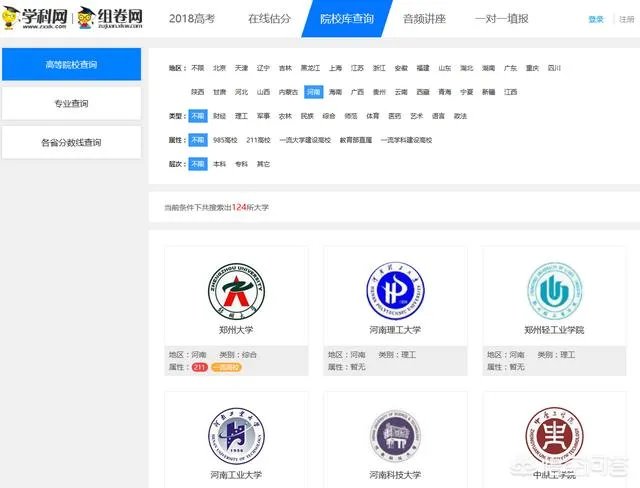Click the orange badge beside 211 tag

click(227, 367)
